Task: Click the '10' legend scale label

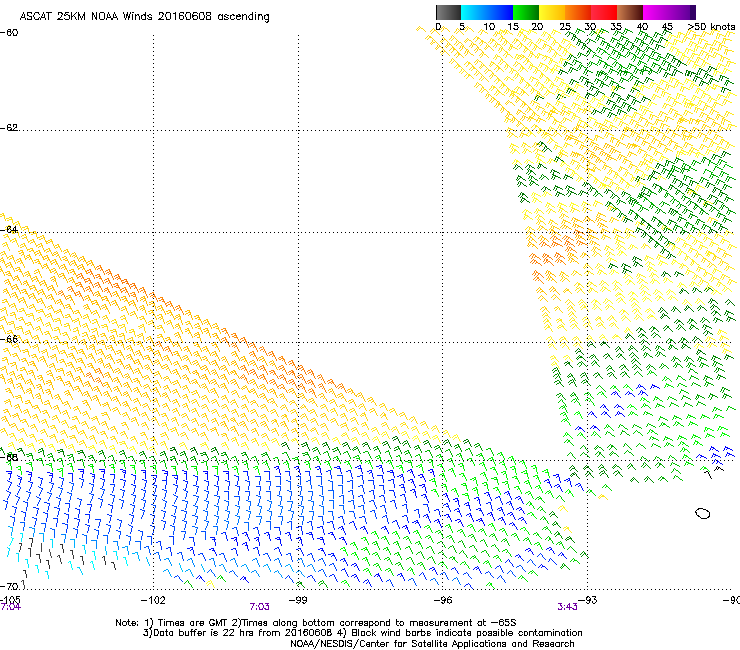Action: point(489,27)
